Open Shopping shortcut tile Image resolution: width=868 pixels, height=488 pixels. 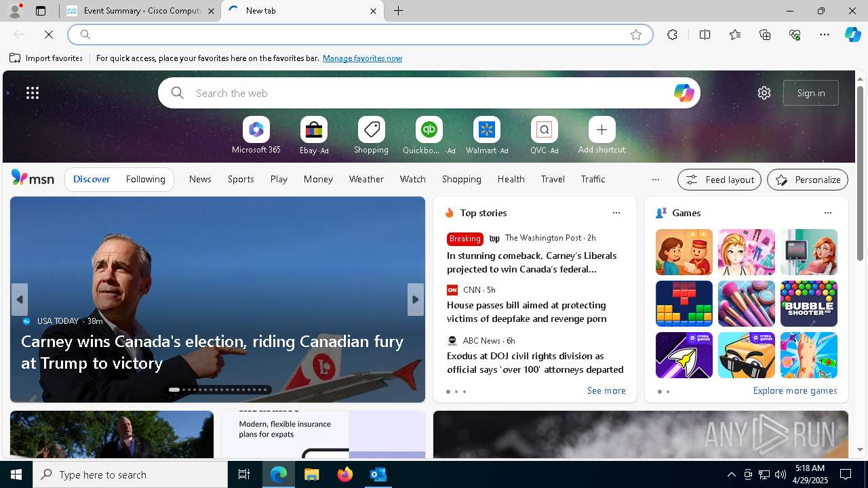[x=371, y=136]
